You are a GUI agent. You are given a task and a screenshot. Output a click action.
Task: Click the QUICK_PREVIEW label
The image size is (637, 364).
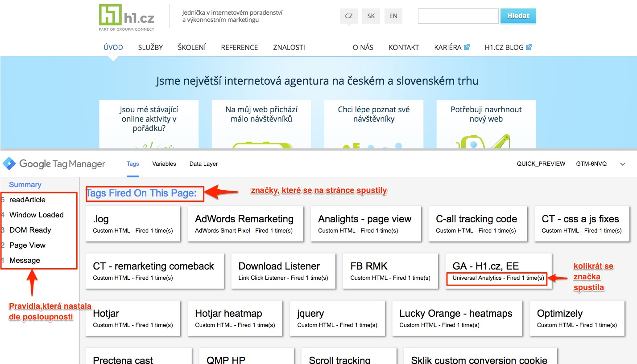click(541, 164)
